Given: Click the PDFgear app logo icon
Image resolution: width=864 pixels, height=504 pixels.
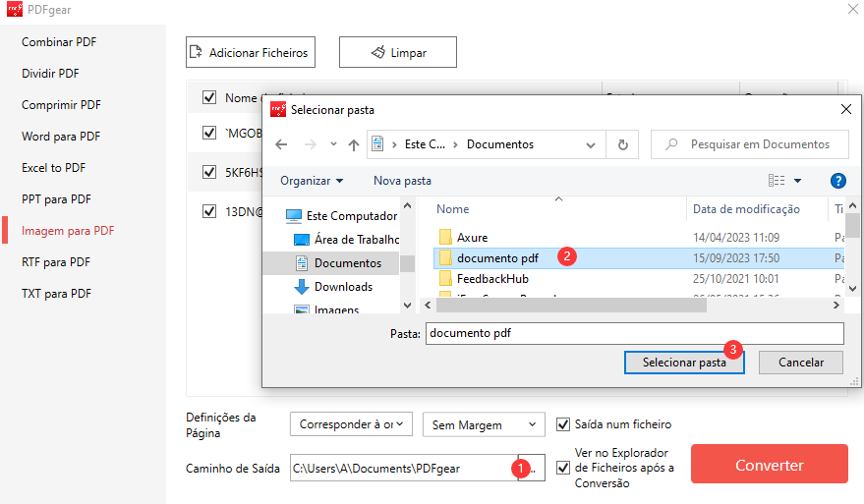Looking at the screenshot, I should coord(15,10).
